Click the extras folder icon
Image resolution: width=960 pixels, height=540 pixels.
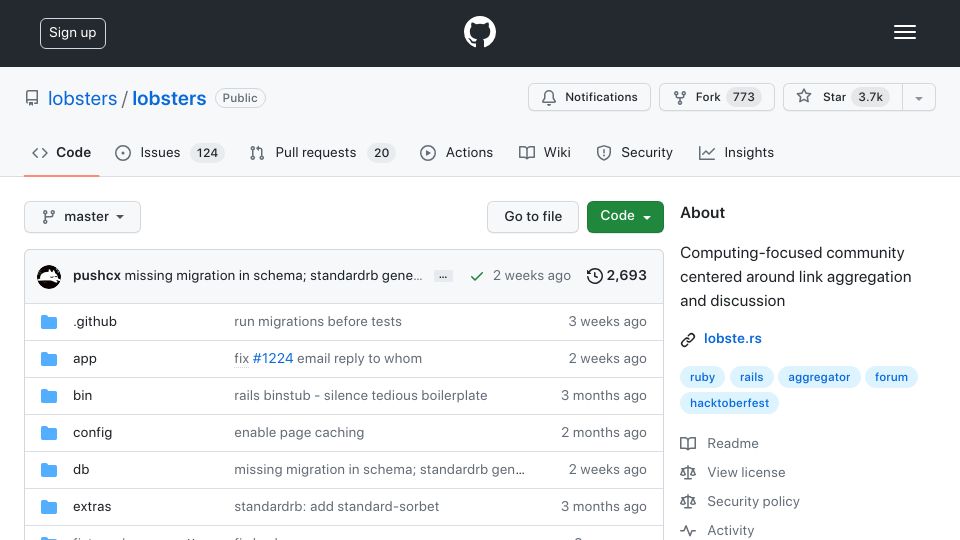(49, 507)
